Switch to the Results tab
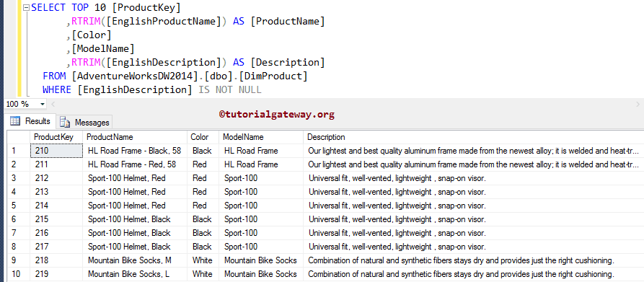 pos(31,121)
